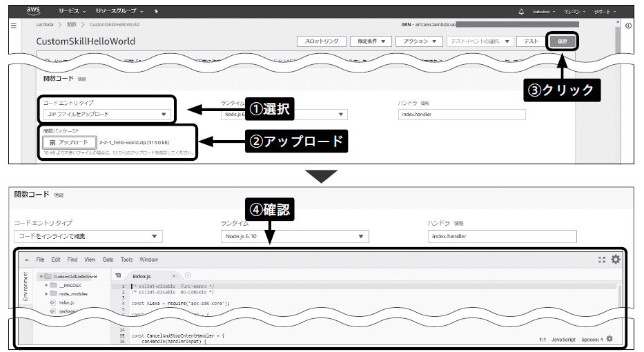
Task: Click the 1:1 cursor position in status bar
Action: coord(543,340)
